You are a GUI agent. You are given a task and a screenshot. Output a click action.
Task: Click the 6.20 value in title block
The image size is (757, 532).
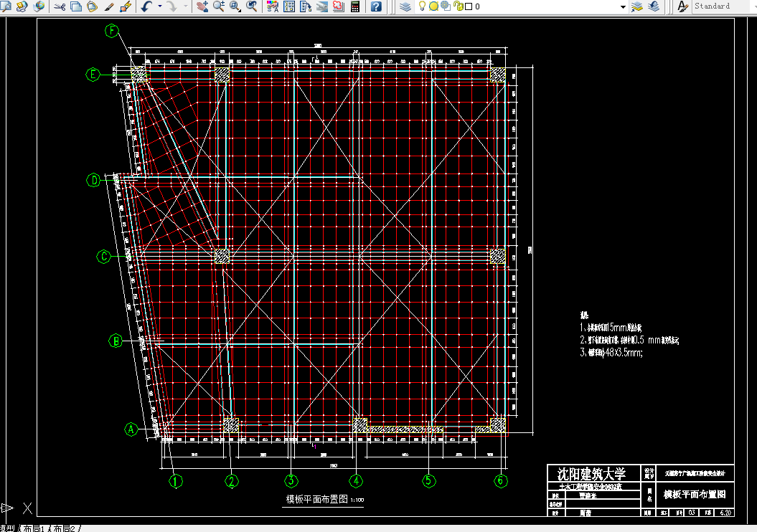point(725,513)
